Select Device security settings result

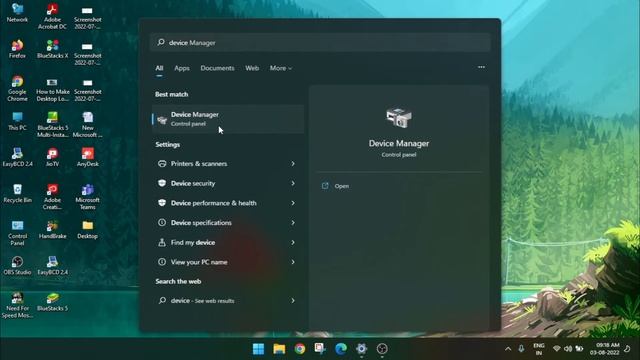pyautogui.click(x=227, y=183)
